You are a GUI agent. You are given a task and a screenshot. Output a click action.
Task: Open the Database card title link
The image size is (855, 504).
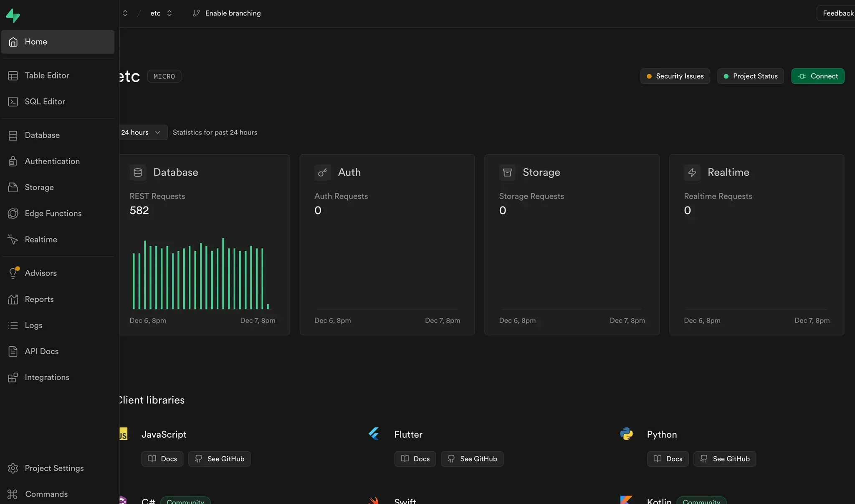176,172
